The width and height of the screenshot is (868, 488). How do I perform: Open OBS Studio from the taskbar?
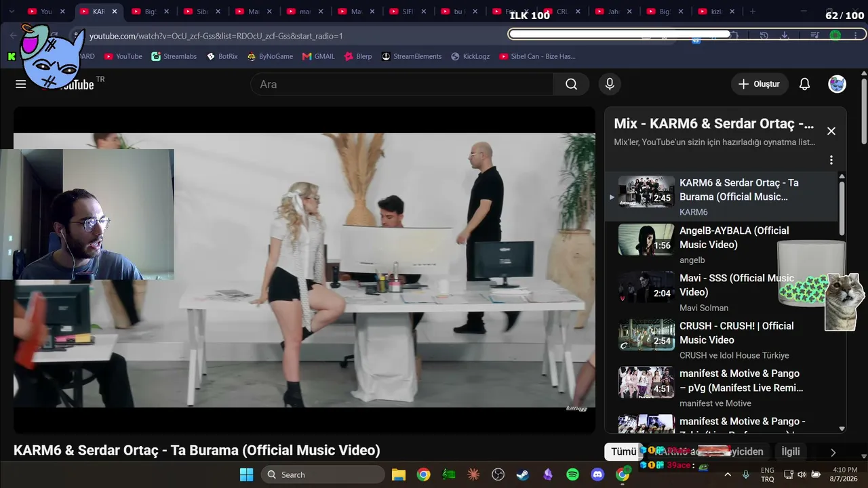coord(498,474)
